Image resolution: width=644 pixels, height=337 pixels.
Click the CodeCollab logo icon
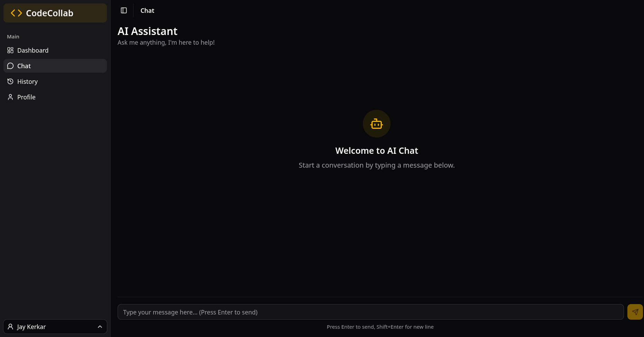[x=16, y=13]
